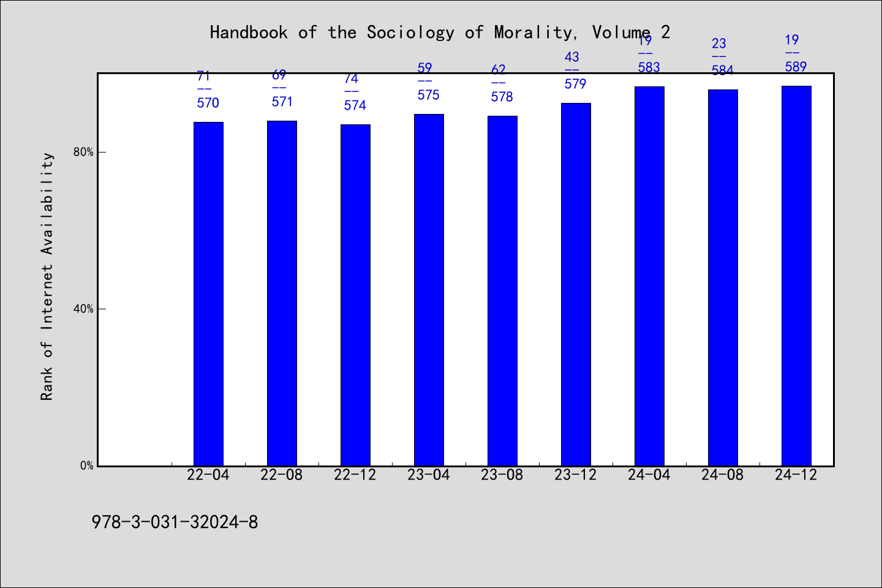Image resolution: width=882 pixels, height=588 pixels.
Task: Select the blue bar for 23-12
Action: click(x=576, y=285)
